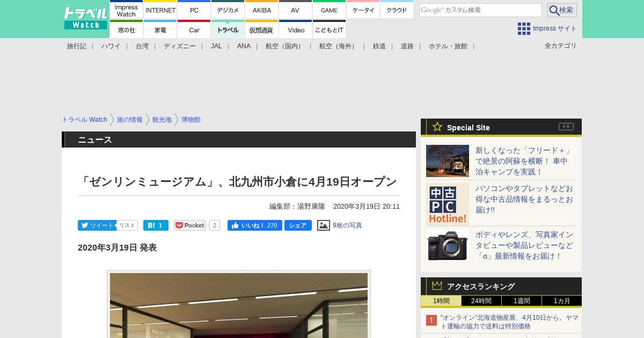Focus the Google custom search field
Screen dimensions: 644x338
tap(480, 10)
